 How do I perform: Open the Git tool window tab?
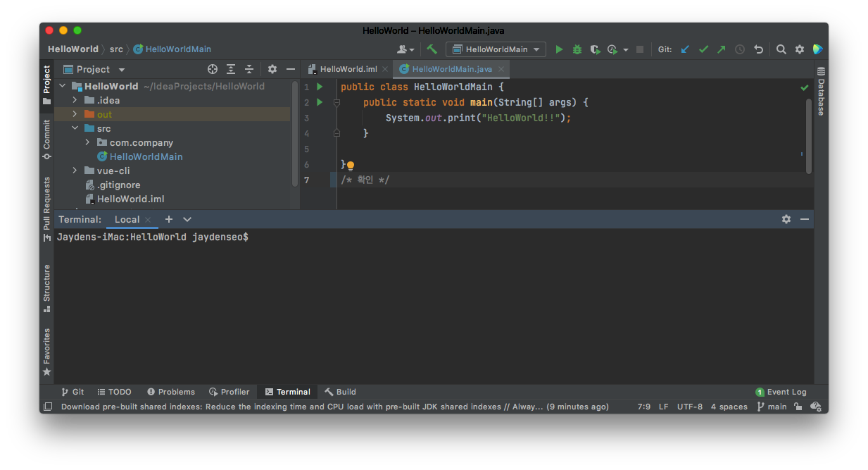(x=73, y=392)
